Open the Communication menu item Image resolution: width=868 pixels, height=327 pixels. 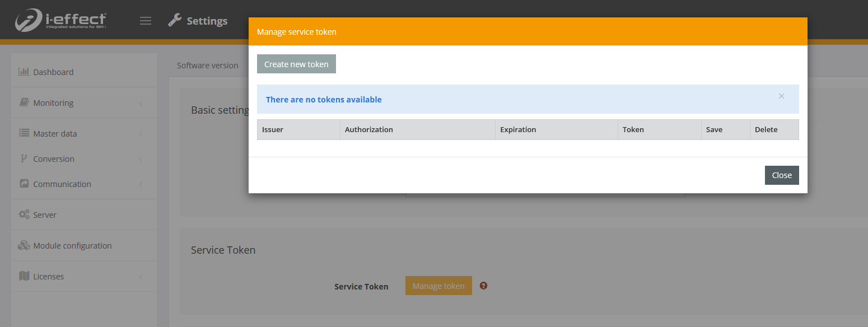point(62,184)
